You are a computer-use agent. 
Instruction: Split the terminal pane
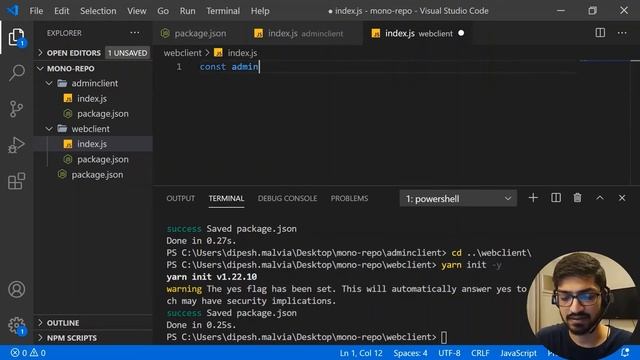tap(556, 198)
